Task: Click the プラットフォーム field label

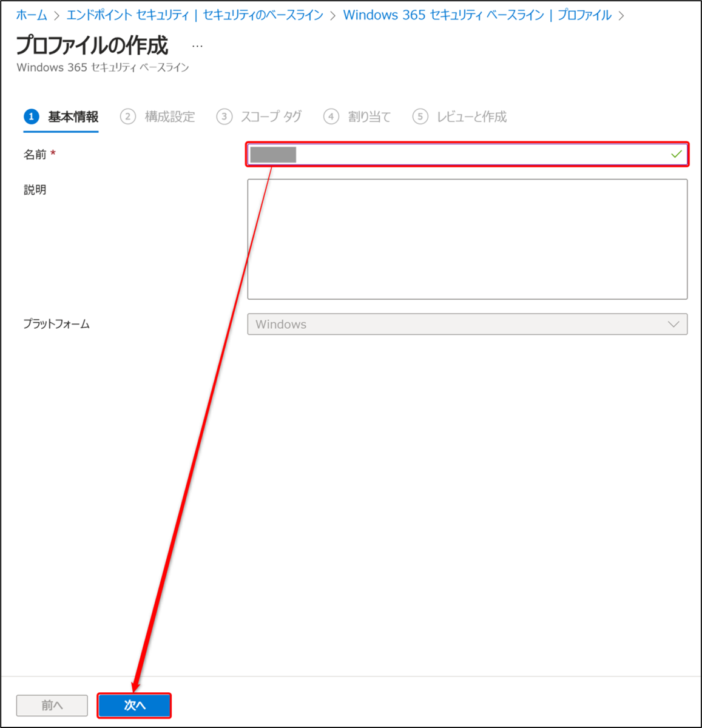Action: click(56, 324)
